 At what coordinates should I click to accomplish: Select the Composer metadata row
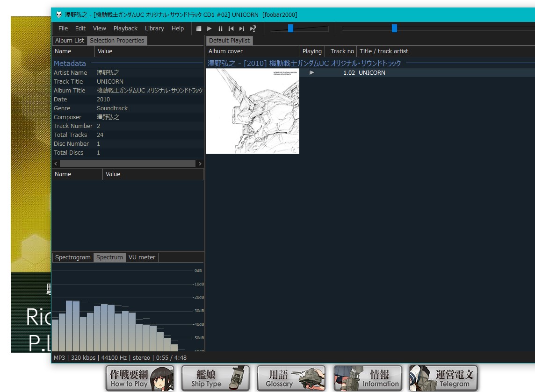tap(128, 117)
